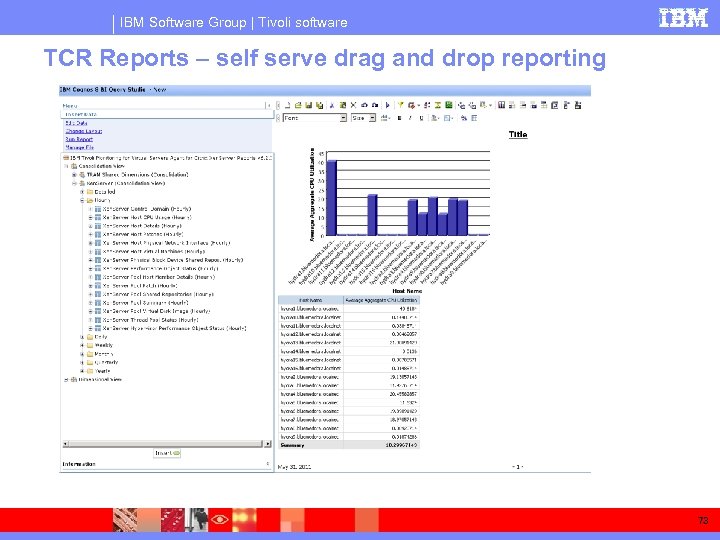Click the Save toolbar icon
Screen dimensions: 720x540
tap(309, 105)
